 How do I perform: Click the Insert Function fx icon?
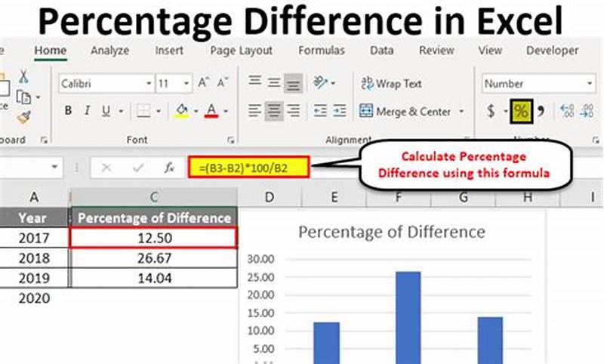(169, 168)
